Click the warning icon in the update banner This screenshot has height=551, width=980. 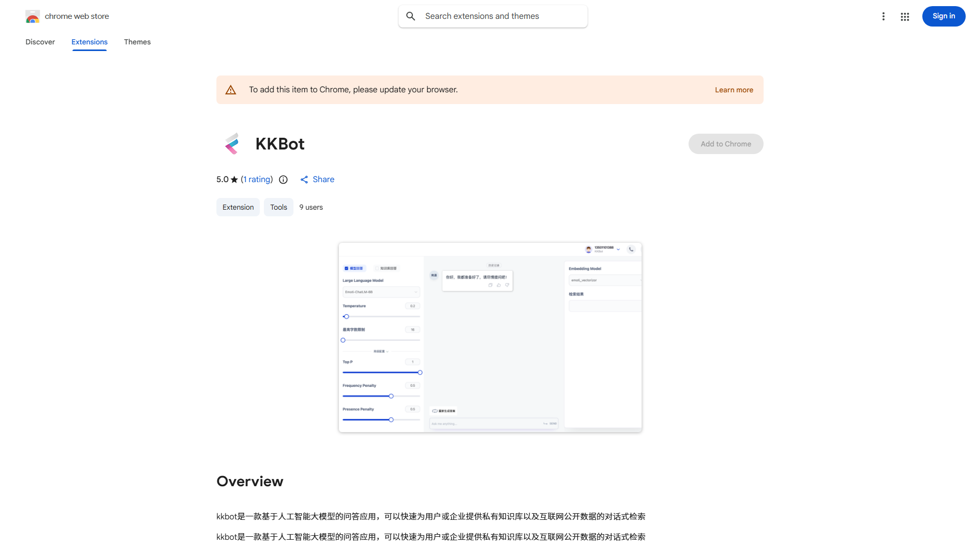pos(231,89)
